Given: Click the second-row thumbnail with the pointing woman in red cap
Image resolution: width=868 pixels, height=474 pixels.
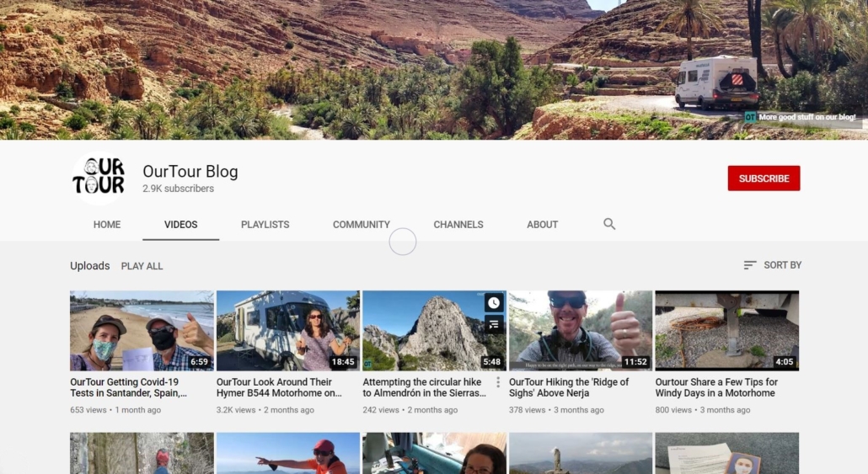Looking at the screenshot, I should 288,453.
